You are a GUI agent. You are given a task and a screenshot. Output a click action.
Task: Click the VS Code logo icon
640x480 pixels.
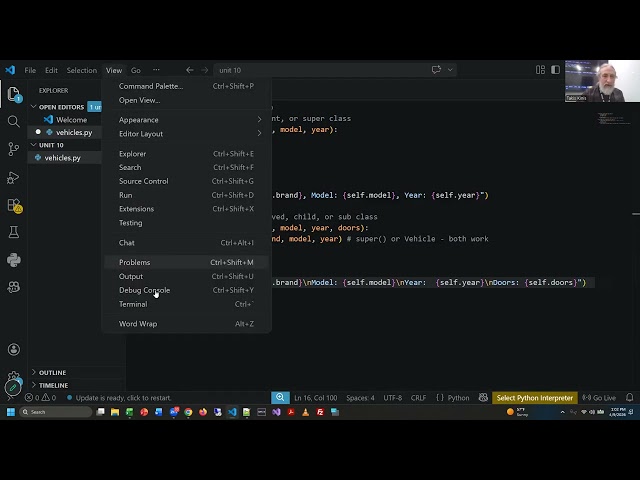click(10, 70)
